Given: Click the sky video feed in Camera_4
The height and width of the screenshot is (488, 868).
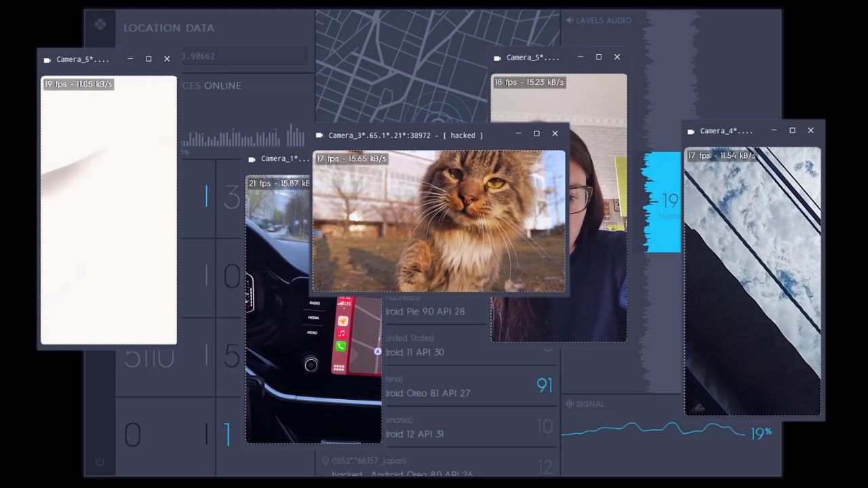Looking at the screenshot, I should click(752, 281).
